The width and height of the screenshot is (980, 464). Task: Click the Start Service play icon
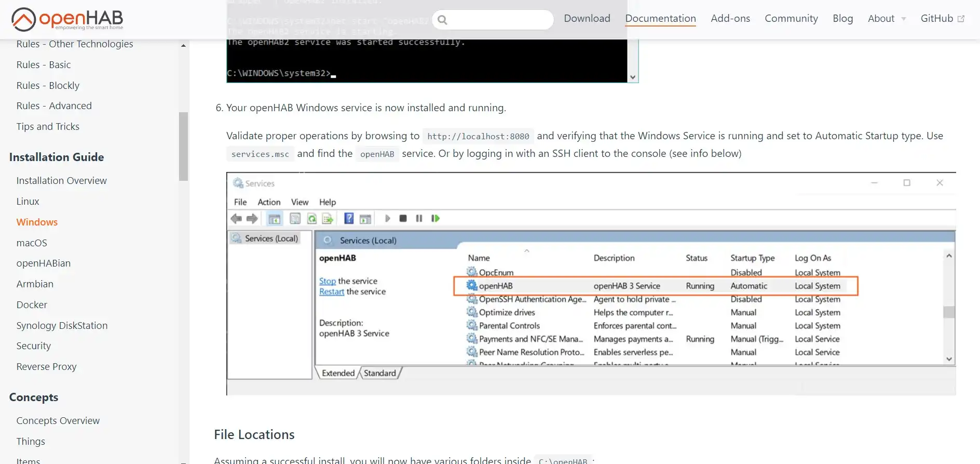pos(387,219)
